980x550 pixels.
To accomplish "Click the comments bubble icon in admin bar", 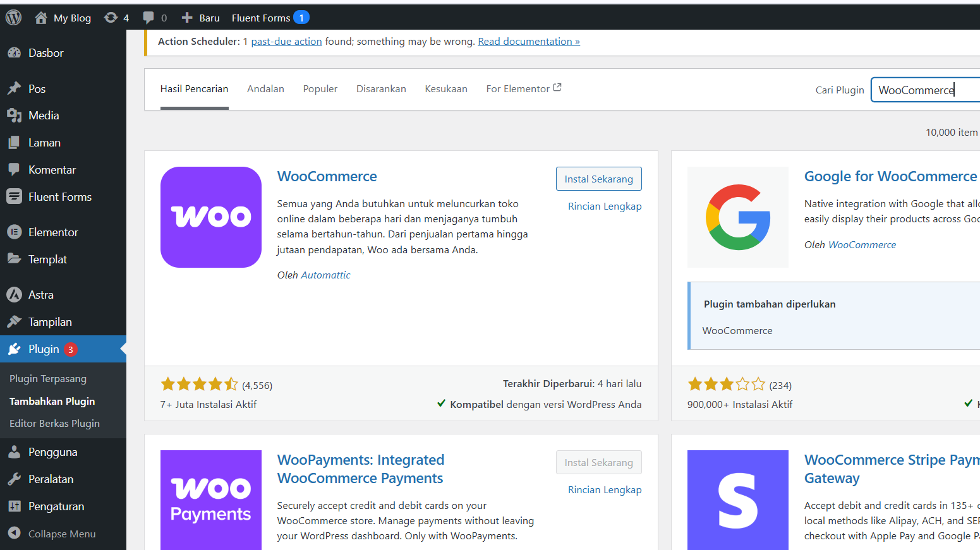I will click(149, 18).
